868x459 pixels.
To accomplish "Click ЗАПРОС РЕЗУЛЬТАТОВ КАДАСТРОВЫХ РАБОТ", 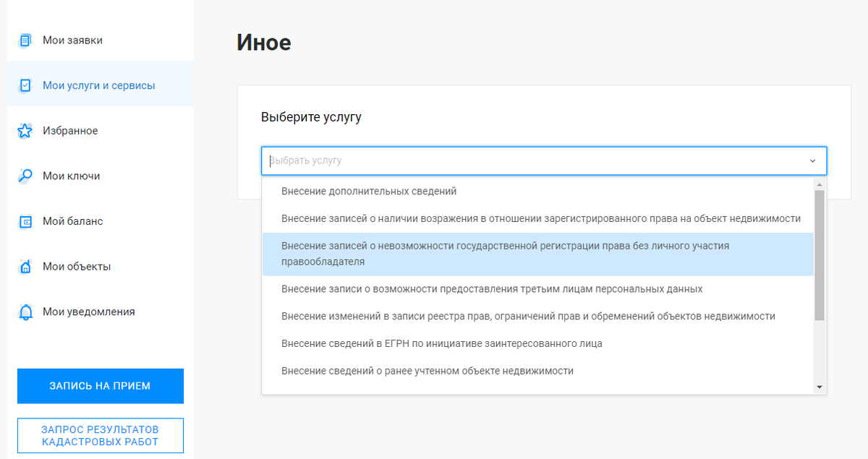I will click(100, 435).
